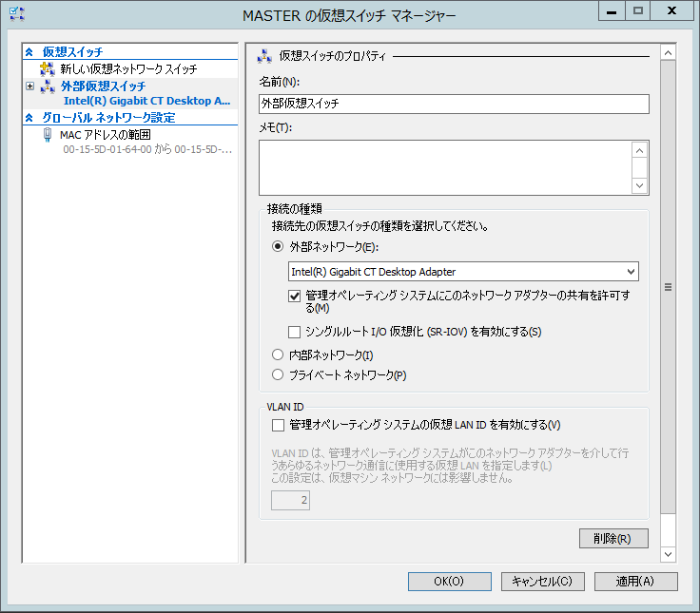Select the 外部ネットワーク(E) radio button

tap(278, 246)
